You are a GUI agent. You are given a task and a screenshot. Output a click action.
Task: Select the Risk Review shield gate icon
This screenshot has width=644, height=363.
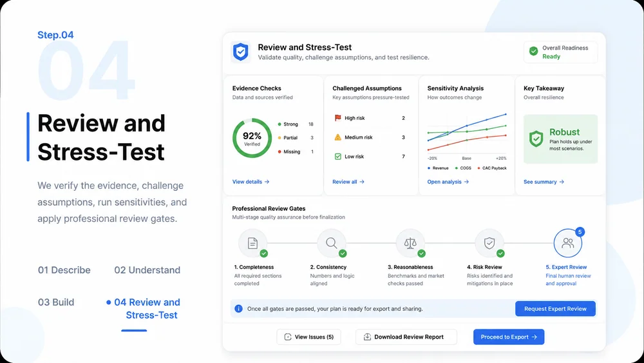489,243
